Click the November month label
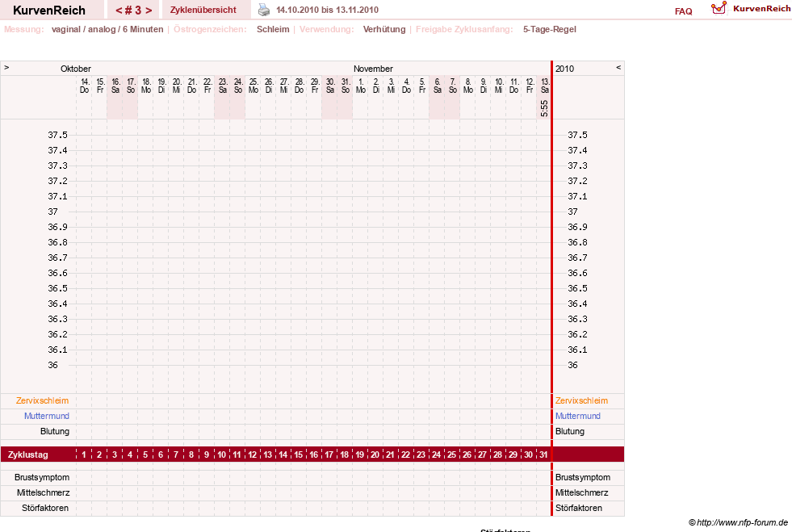 click(373, 69)
